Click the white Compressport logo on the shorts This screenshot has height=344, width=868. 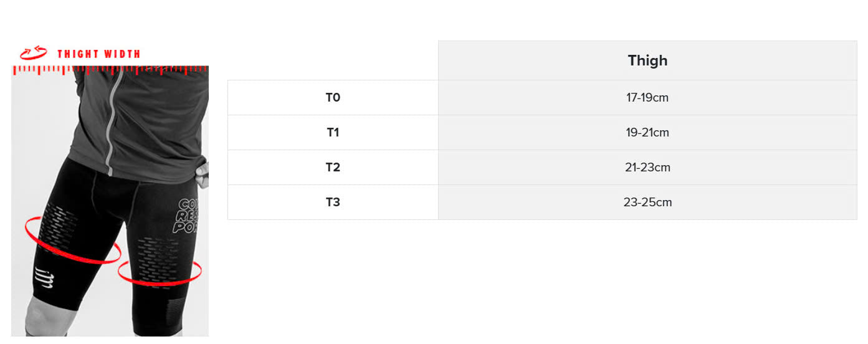(x=41, y=276)
